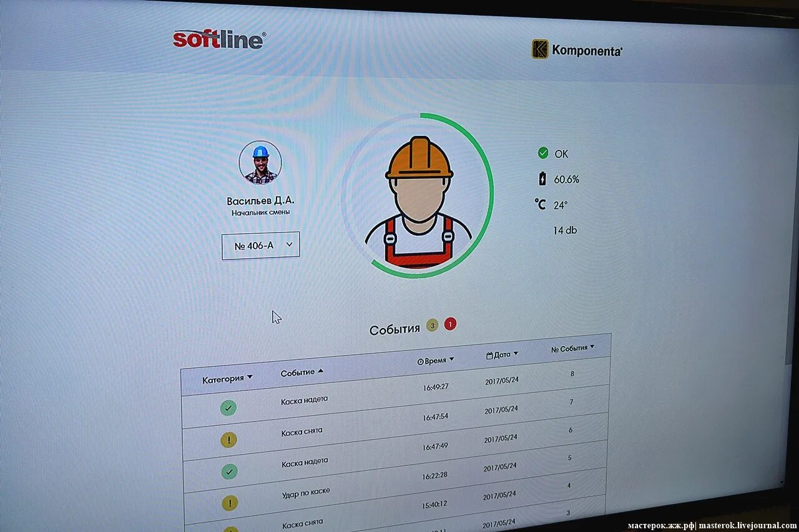Click the time 15:40:12
This screenshot has width=799, height=532.
point(434,503)
